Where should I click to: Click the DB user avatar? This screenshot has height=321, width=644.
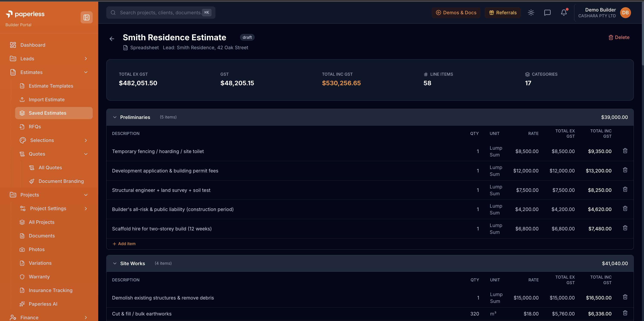625,13
